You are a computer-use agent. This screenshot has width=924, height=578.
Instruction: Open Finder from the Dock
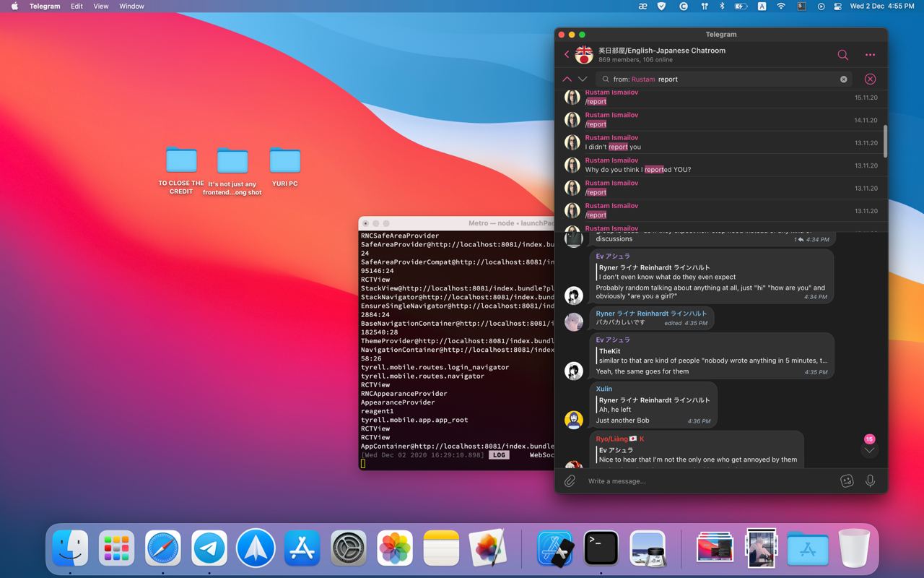pyautogui.click(x=70, y=548)
